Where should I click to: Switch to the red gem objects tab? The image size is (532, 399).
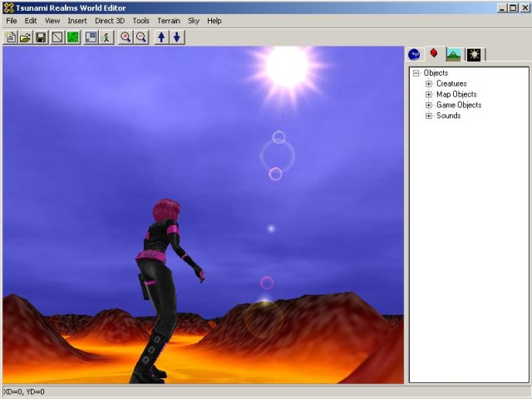coord(434,53)
